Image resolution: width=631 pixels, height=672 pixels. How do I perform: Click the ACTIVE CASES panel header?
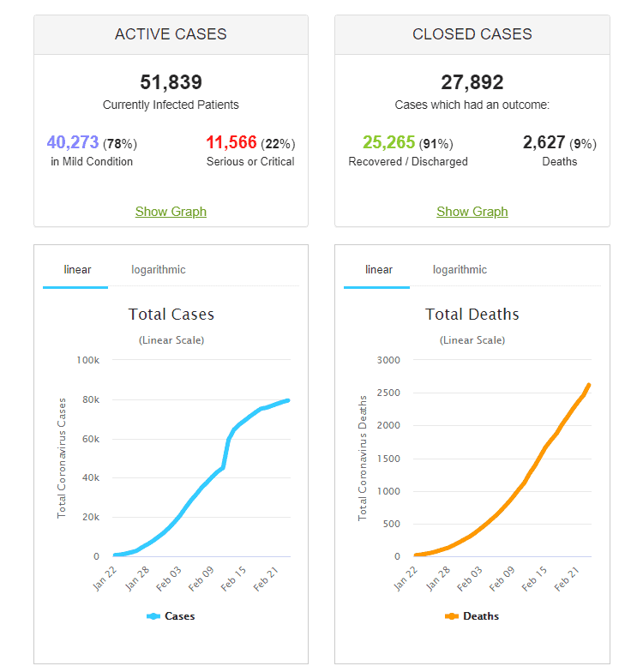click(x=171, y=35)
